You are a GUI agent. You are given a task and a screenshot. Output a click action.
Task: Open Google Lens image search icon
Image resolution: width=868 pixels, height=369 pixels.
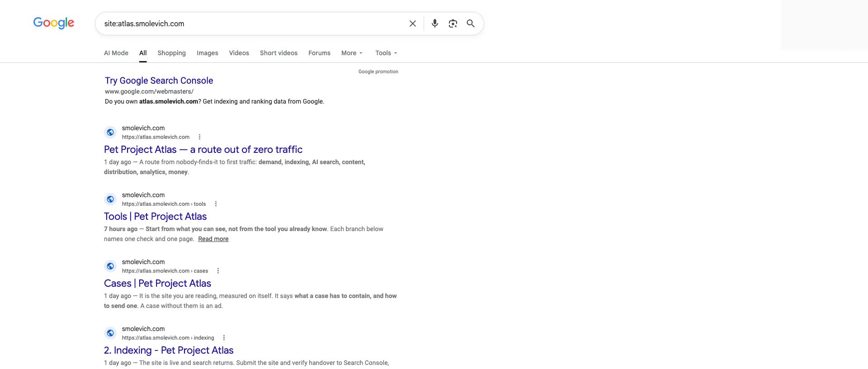click(453, 24)
